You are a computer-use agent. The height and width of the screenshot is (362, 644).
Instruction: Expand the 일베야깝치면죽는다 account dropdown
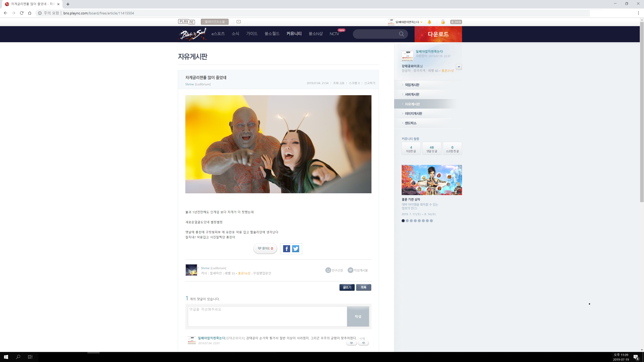click(x=421, y=22)
